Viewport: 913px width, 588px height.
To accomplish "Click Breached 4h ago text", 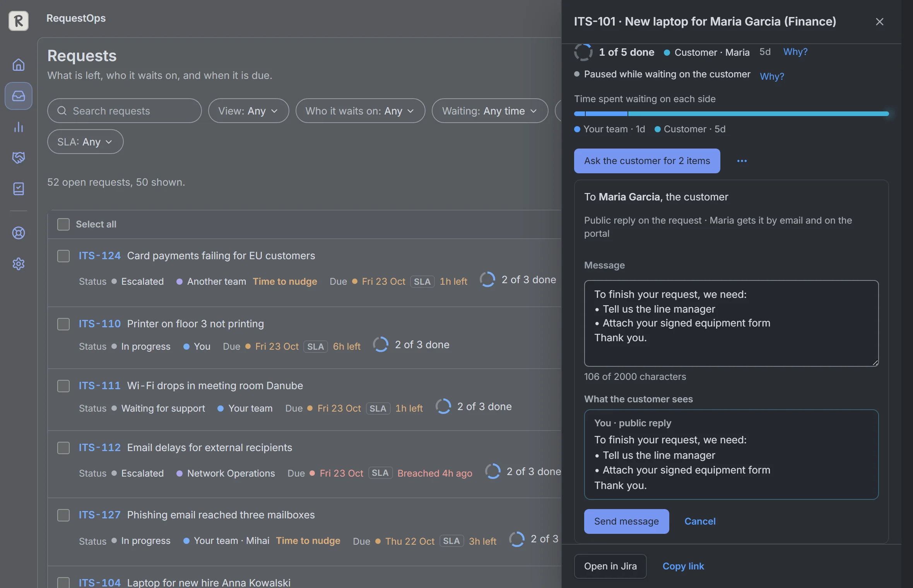I will tap(435, 473).
